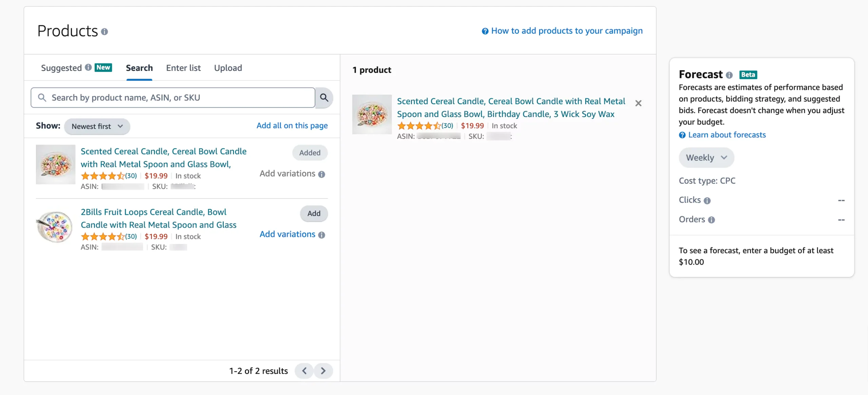Open the Upload tab
Screen dimensions: 868x395
point(228,68)
